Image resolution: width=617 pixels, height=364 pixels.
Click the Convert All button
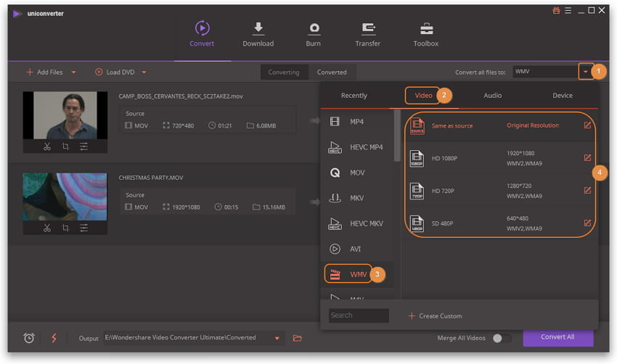557,337
